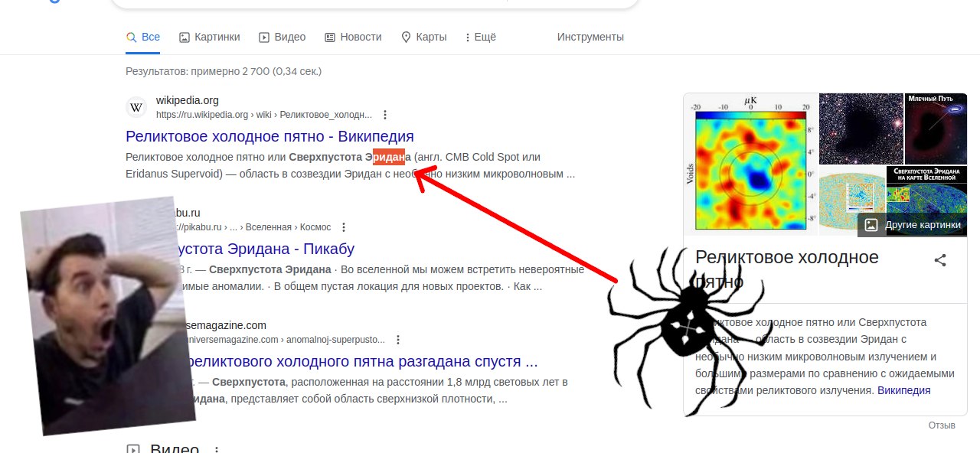Image resolution: width=980 pixels, height=453 pixels.
Task: Open the Млечный Путь thumbnail image
Action: point(936,129)
